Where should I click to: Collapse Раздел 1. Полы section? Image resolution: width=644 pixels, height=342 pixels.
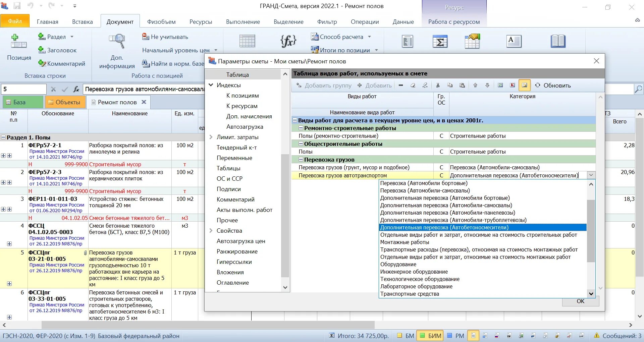pyautogui.click(x=3, y=137)
